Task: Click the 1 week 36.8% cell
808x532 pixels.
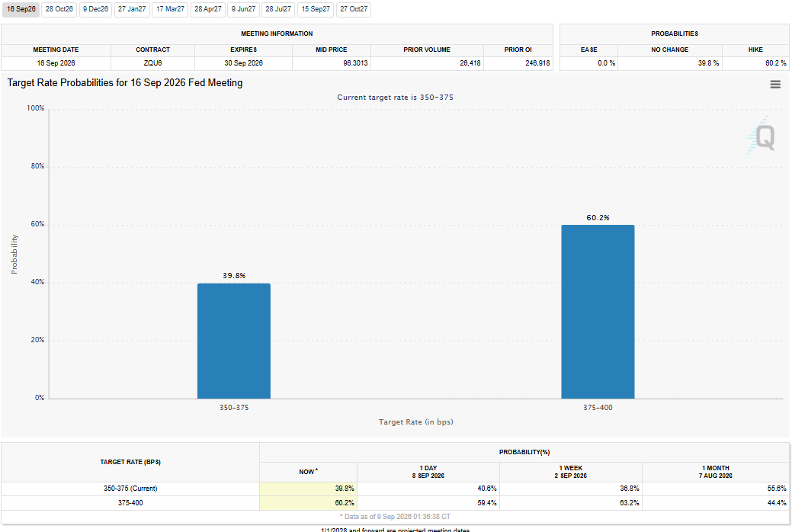Action: pyautogui.click(x=570, y=489)
